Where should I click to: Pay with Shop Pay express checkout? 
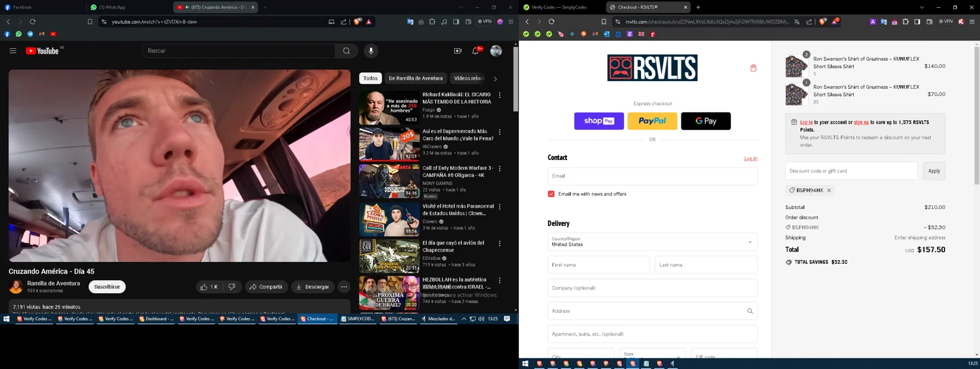coord(599,121)
